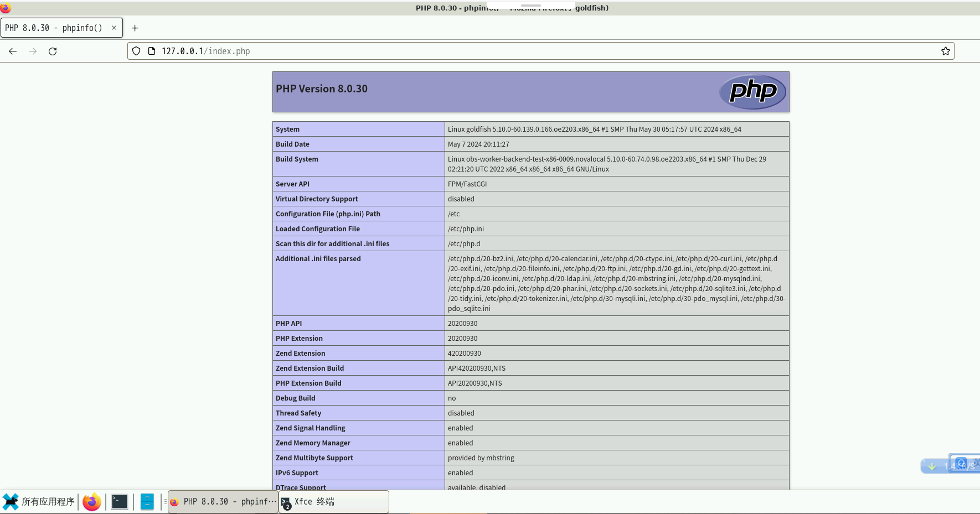Open the tracking protection shield
This screenshot has width=980, height=514.
tap(136, 51)
